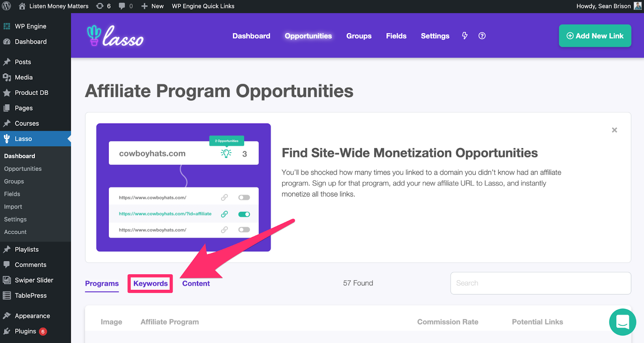Click the Affiliate Program column header
The image size is (644, 343).
169,322
